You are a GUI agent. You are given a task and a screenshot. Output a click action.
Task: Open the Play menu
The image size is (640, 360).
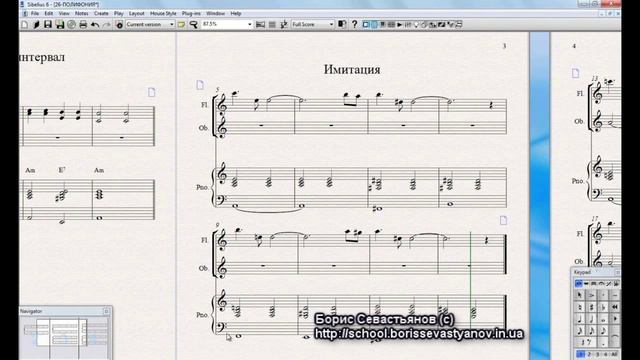(x=118, y=13)
